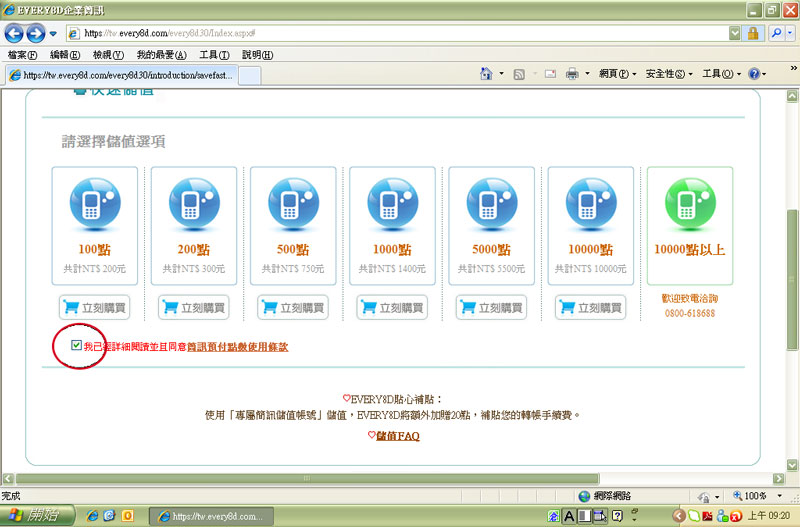Select the every8d savefast browser tab
Screen dimensions: 800x527
click(x=121, y=75)
